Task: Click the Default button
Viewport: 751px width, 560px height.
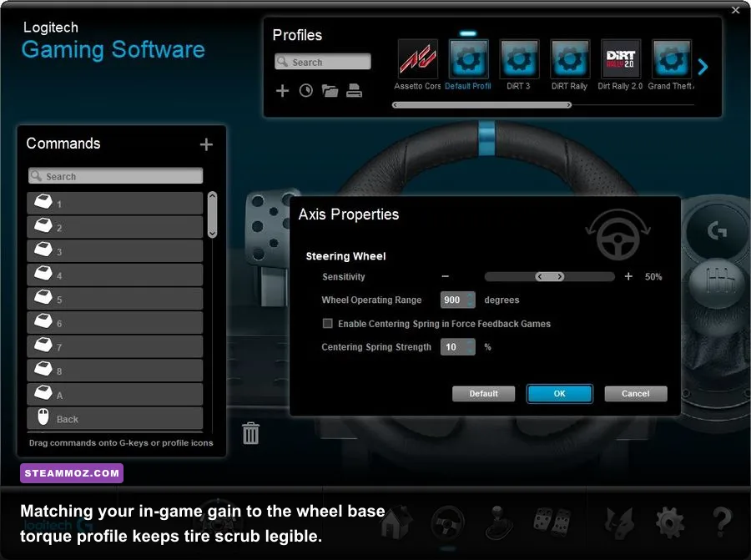Action: click(483, 394)
